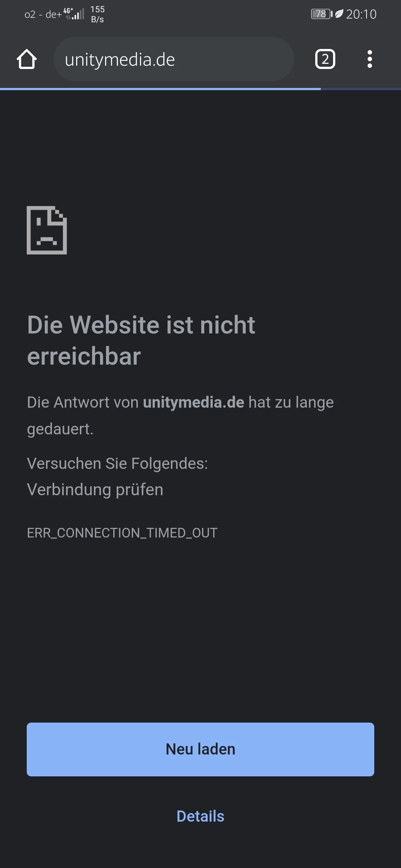Tap the leaf power-saving icon
The width and height of the screenshot is (401, 868).
click(x=339, y=14)
